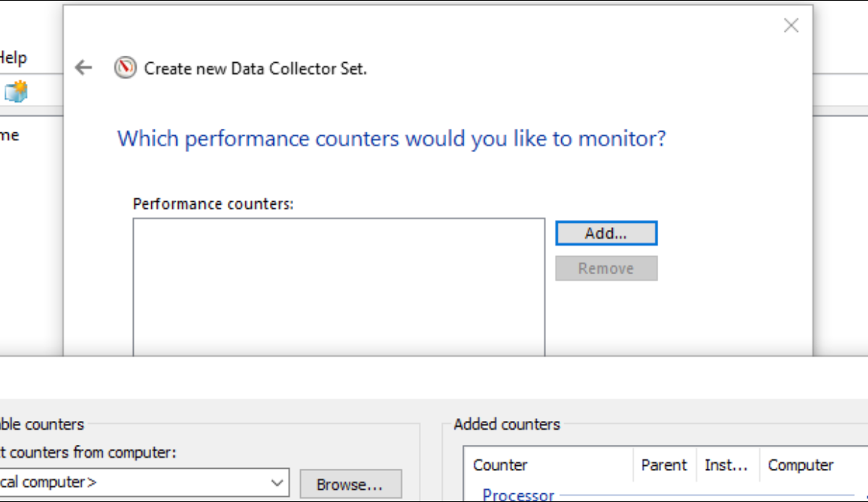
Task: Click the 'Which performance counters' heading text
Action: (391, 138)
